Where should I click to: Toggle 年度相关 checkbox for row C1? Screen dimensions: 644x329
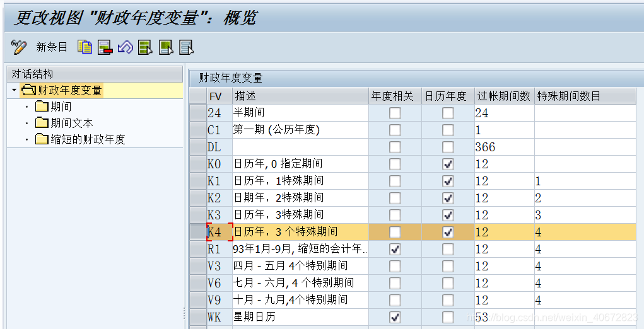pyautogui.click(x=395, y=130)
